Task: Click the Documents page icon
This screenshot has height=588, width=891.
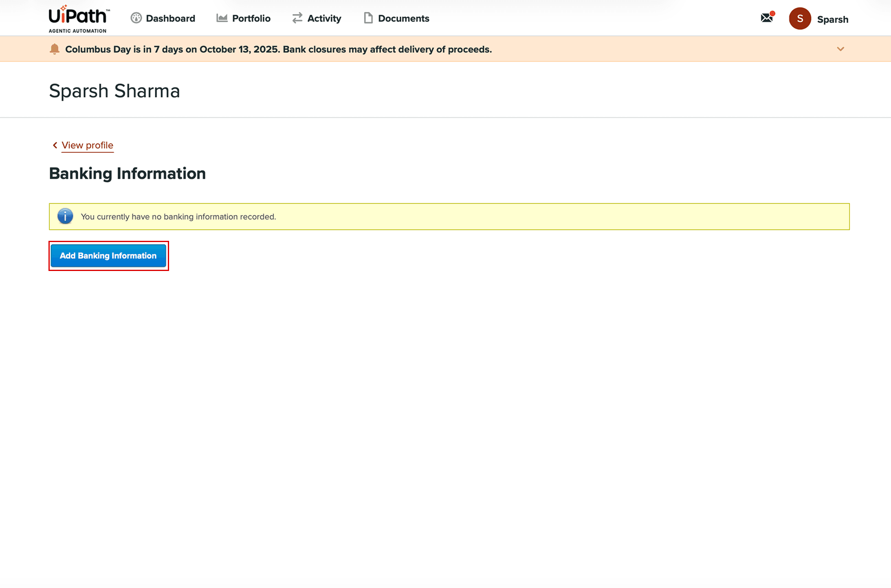Action: (368, 18)
